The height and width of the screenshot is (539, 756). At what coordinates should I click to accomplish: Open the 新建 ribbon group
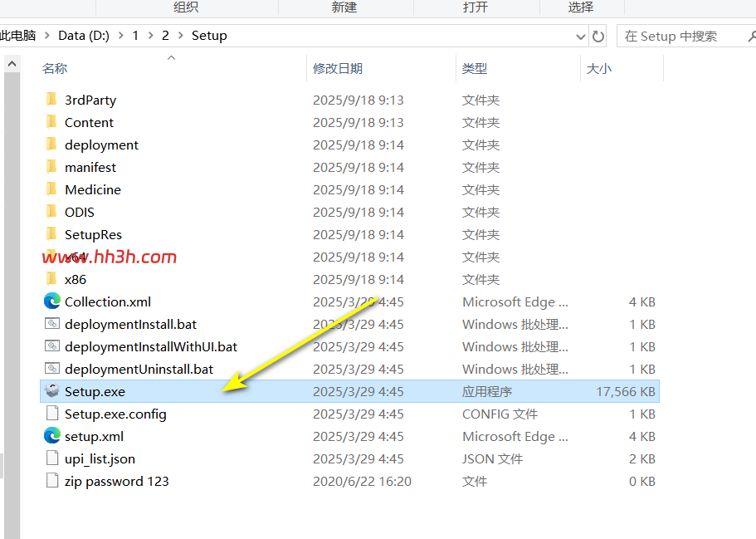point(344,7)
